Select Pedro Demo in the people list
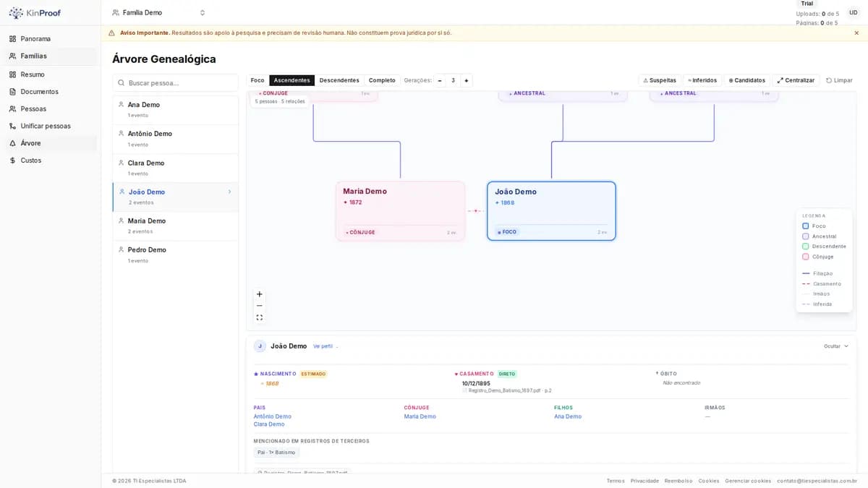This screenshot has width=868, height=488. click(x=176, y=254)
